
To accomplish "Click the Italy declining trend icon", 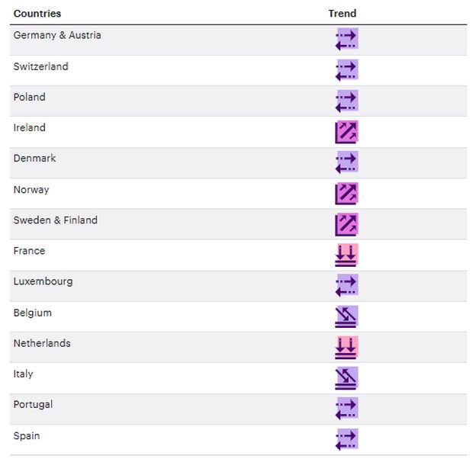I will [x=346, y=377].
